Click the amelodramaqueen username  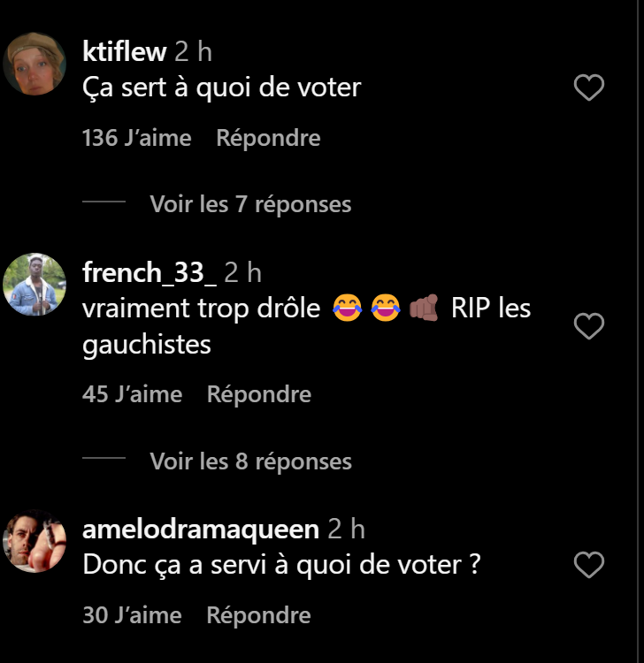[201, 530]
